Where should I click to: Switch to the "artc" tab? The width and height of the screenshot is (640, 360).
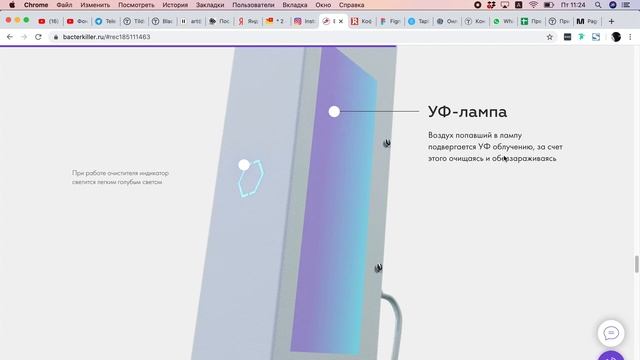coord(191,21)
